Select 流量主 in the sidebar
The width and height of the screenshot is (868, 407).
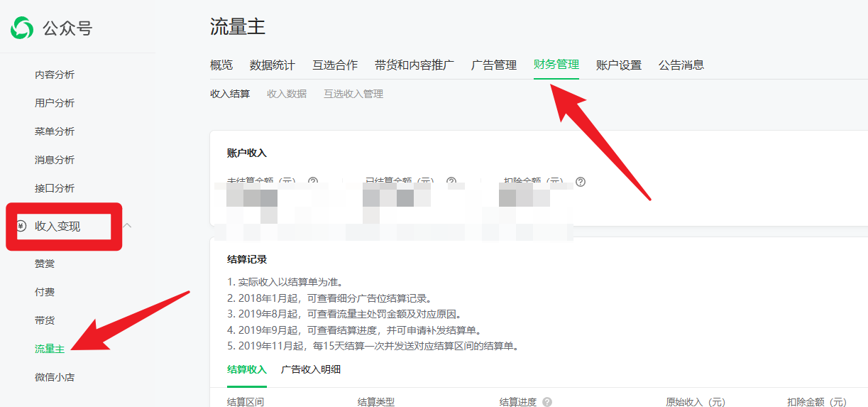50,349
